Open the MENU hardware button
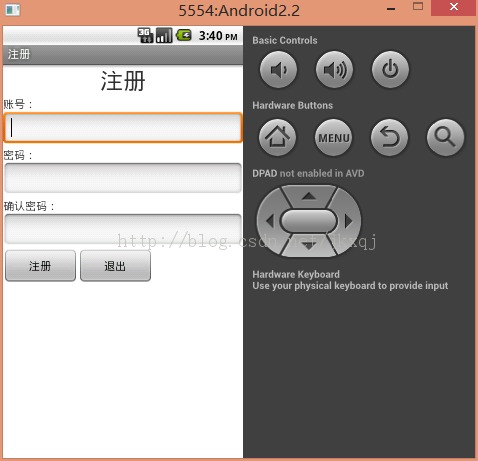This screenshot has width=478, height=461. (x=333, y=137)
